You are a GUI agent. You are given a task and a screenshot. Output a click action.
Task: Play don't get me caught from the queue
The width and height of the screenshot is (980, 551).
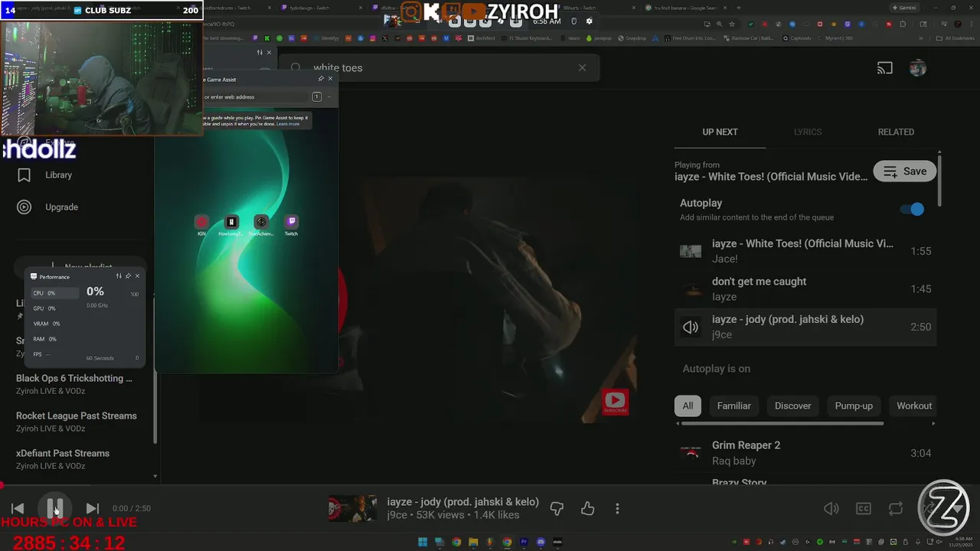[x=805, y=289]
